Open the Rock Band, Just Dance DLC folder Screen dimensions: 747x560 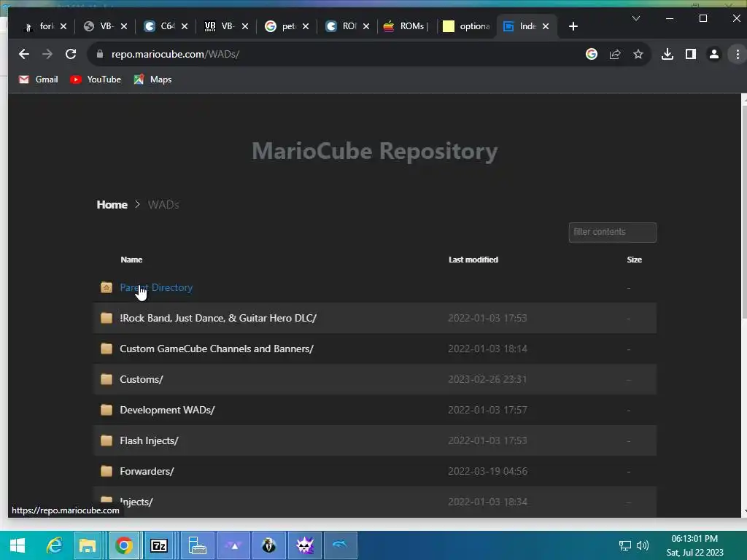218,318
